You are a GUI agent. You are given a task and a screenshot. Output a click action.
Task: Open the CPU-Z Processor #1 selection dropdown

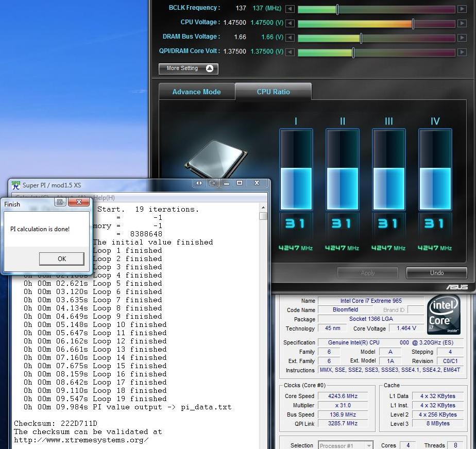click(x=346, y=445)
